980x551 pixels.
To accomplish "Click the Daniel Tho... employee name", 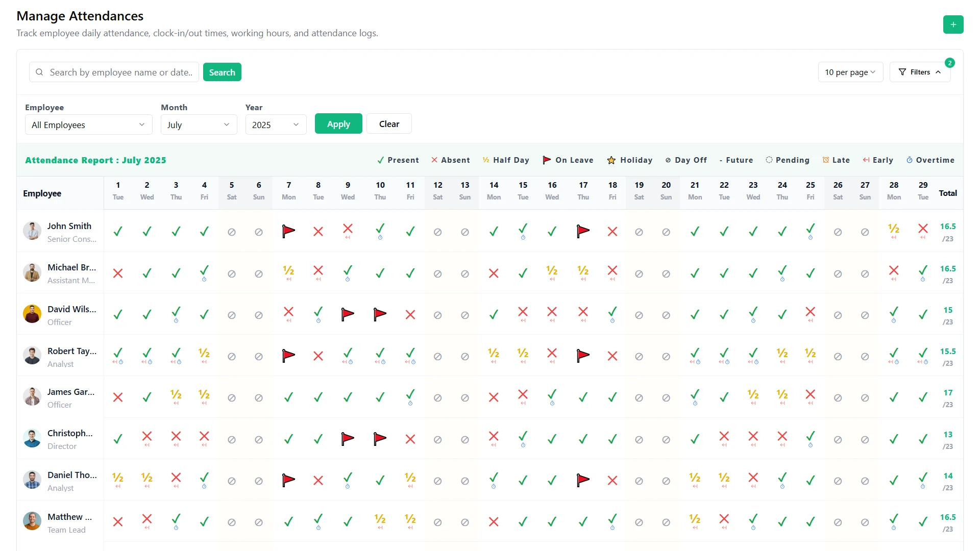I will coord(72,475).
